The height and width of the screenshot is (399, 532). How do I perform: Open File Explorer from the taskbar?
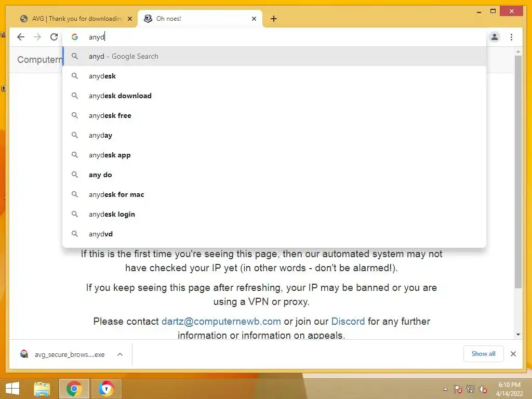42,389
